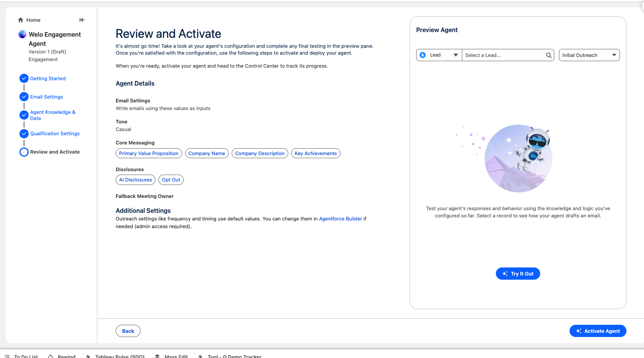Screen dimensions: 644x358
Task: Click the AI Disclosures pill
Action: (x=136, y=180)
